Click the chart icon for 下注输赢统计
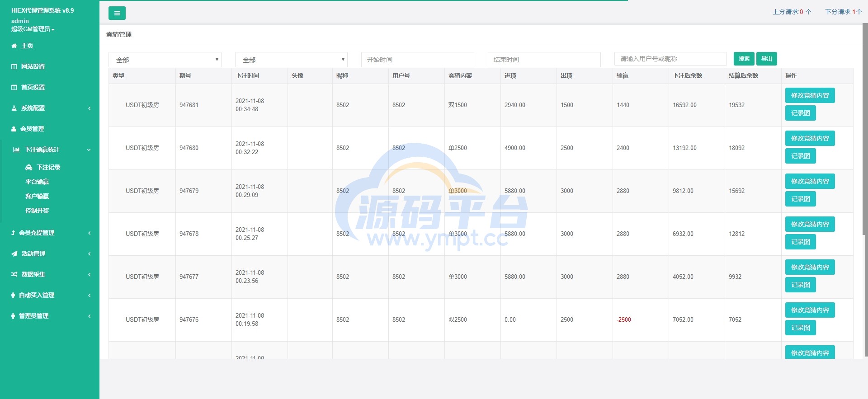 tap(16, 150)
